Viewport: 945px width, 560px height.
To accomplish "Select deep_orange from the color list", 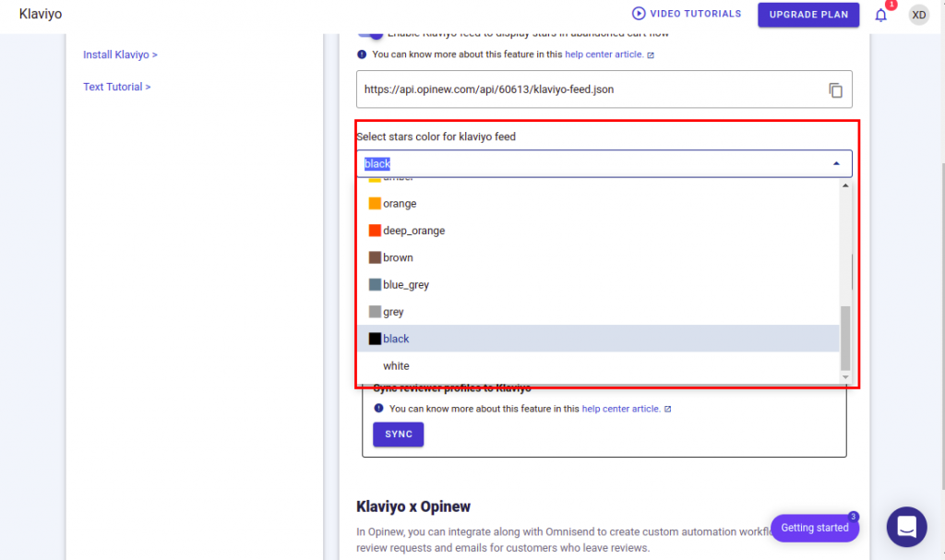I will coord(598,231).
